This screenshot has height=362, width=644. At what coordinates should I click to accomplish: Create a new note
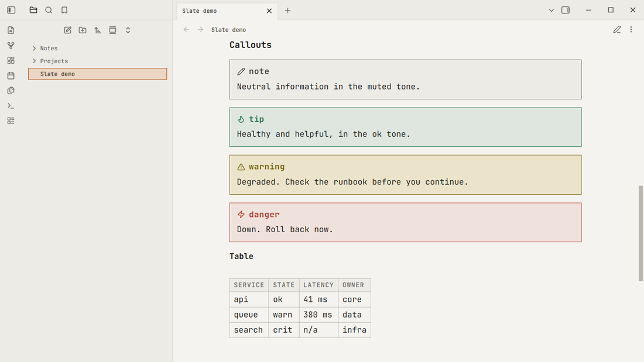tap(68, 30)
